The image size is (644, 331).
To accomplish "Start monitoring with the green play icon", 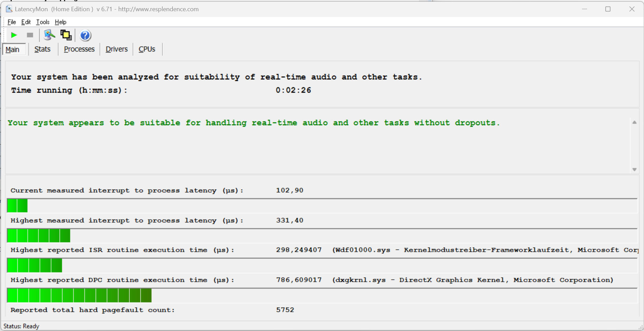I will pyautogui.click(x=14, y=35).
